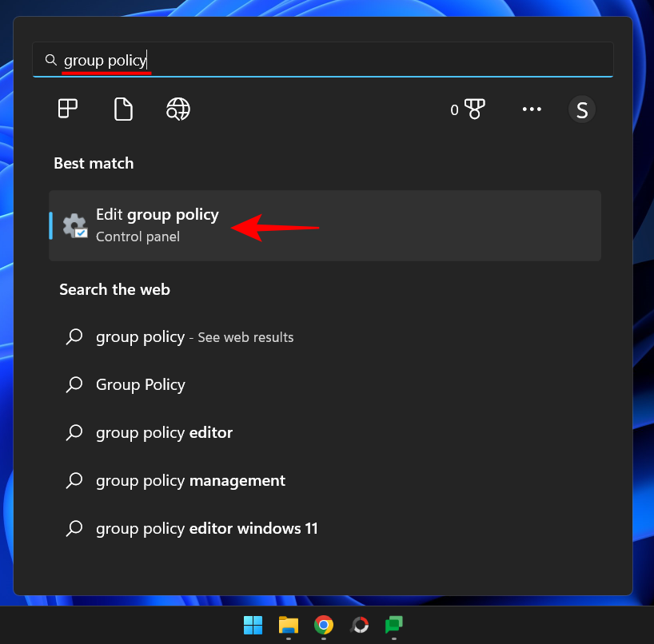Open the Start menu from the taskbar
Screen dimensions: 654x644
253,626
